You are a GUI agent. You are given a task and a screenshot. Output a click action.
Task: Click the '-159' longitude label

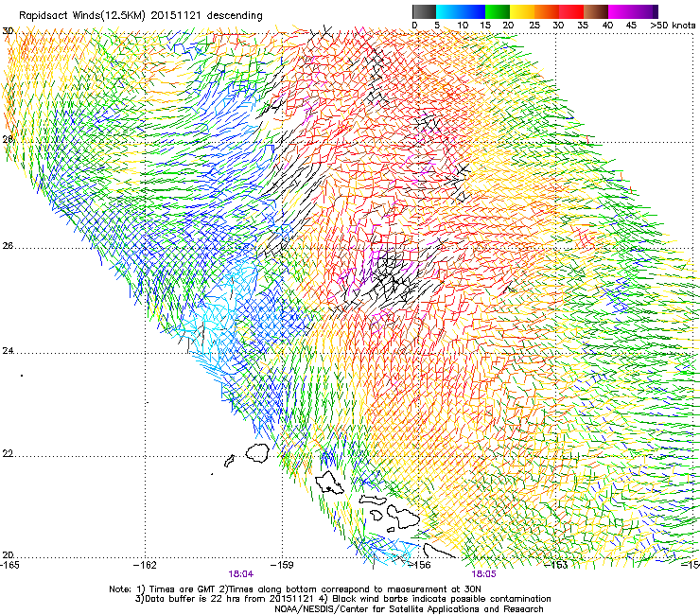[x=282, y=565]
